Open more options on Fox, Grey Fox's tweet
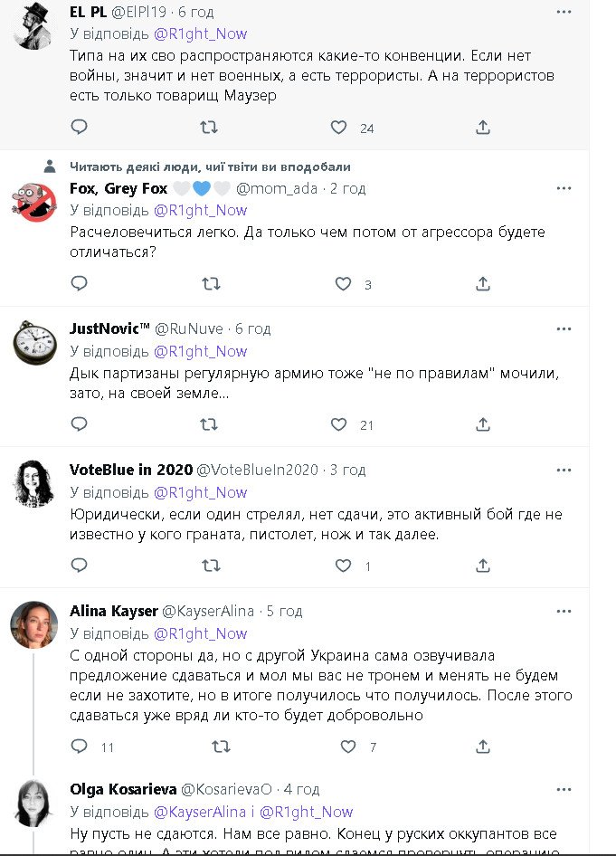The height and width of the screenshot is (856, 616). tap(564, 189)
